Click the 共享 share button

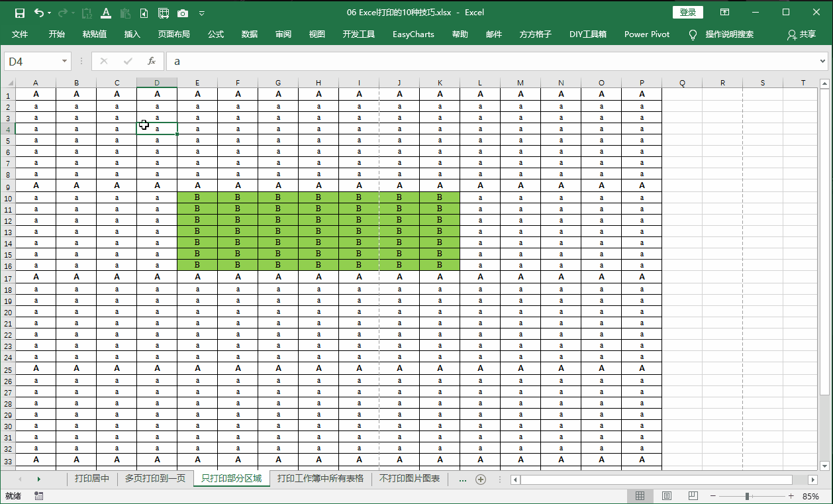coord(801,34)
